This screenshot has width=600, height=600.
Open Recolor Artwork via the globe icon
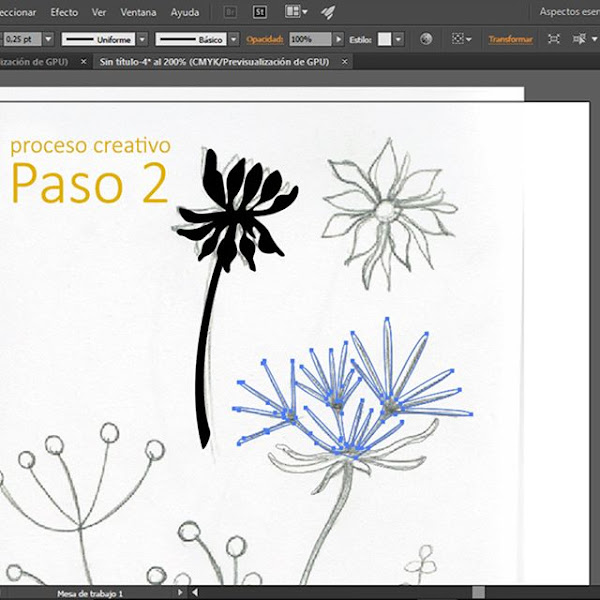tap(426, 39)
